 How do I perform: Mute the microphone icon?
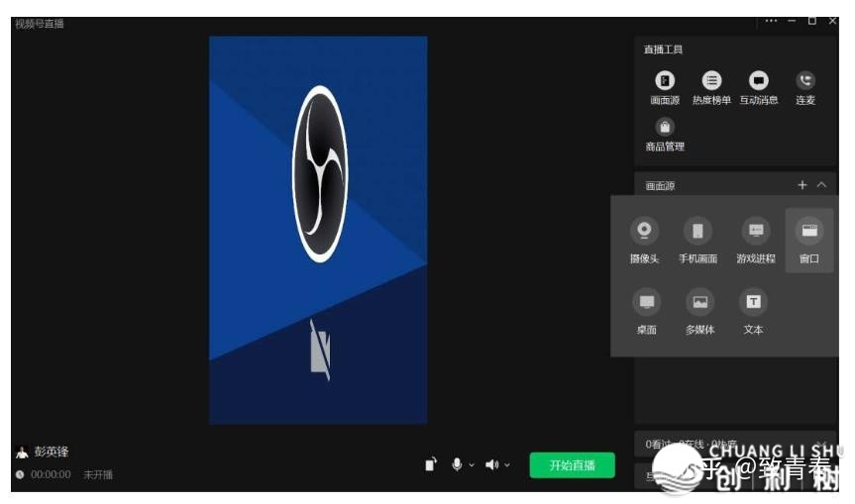tap(457, 464)
